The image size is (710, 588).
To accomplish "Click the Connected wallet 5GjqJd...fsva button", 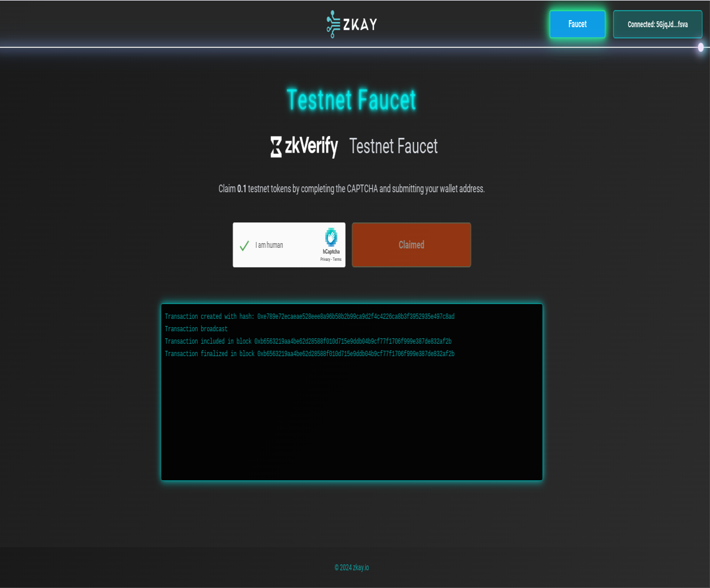I will (x=658, y=24).
